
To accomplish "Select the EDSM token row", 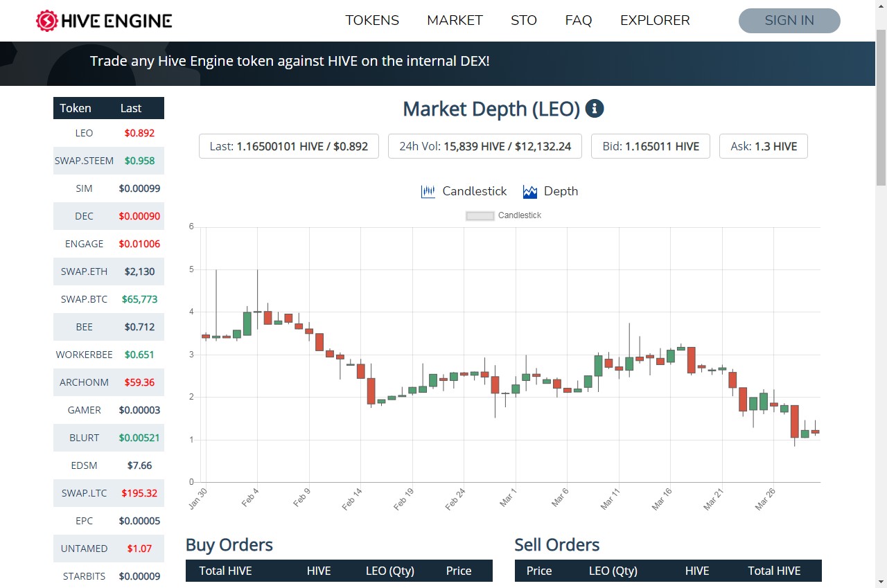I will point(109,465).
